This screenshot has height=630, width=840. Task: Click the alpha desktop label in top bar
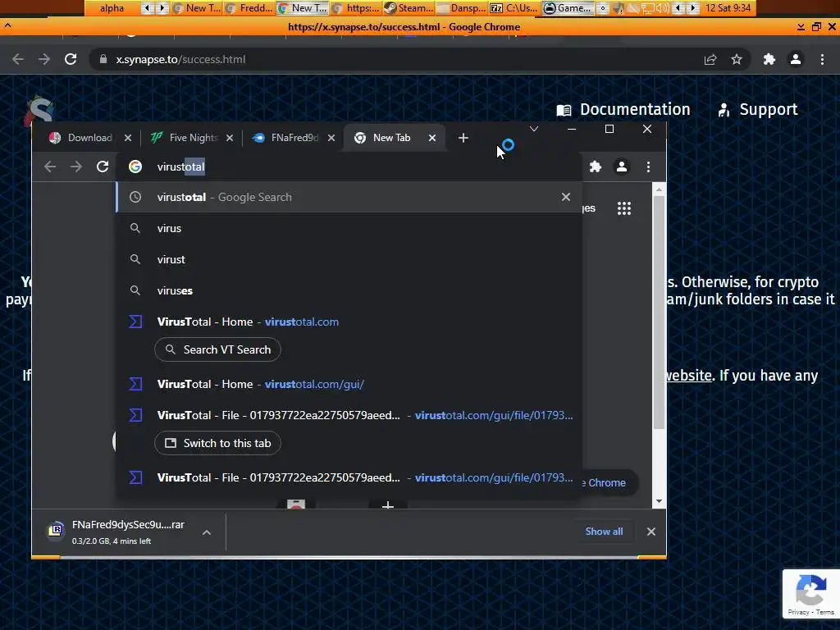tap(112, 8)
